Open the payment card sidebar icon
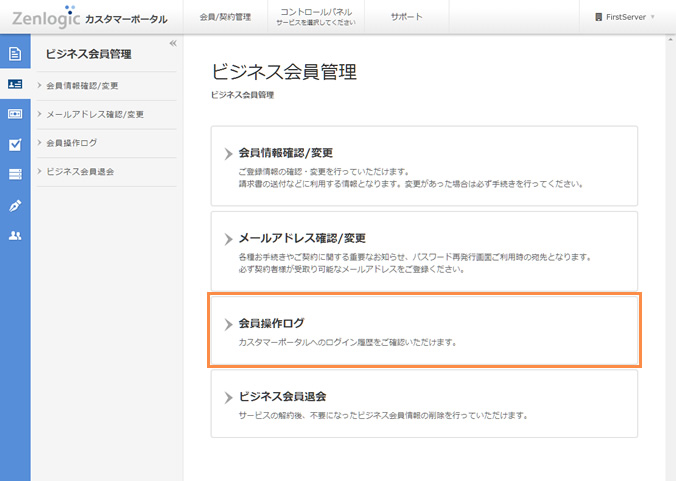The image size is (676, 481). pyautogui.click(x=15, y=114)
